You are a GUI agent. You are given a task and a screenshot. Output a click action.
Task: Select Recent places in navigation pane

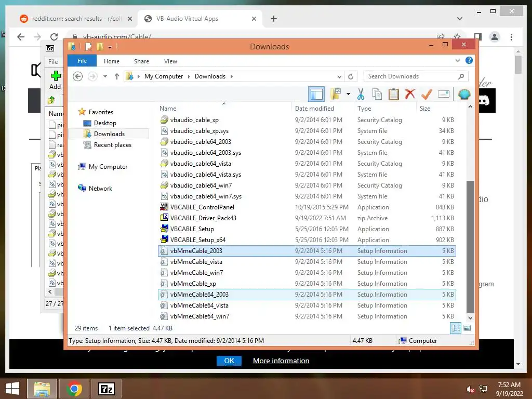(x=112, y=145)
